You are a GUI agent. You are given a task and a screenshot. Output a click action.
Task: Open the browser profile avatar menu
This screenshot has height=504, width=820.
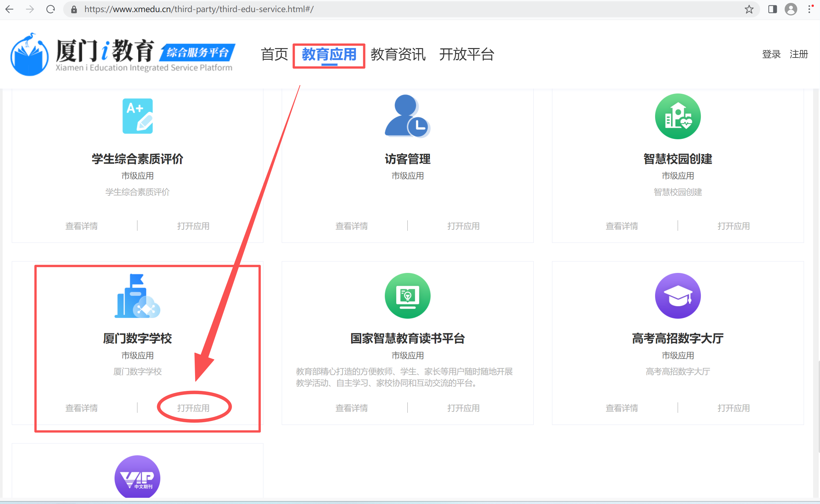coord(791,9)
